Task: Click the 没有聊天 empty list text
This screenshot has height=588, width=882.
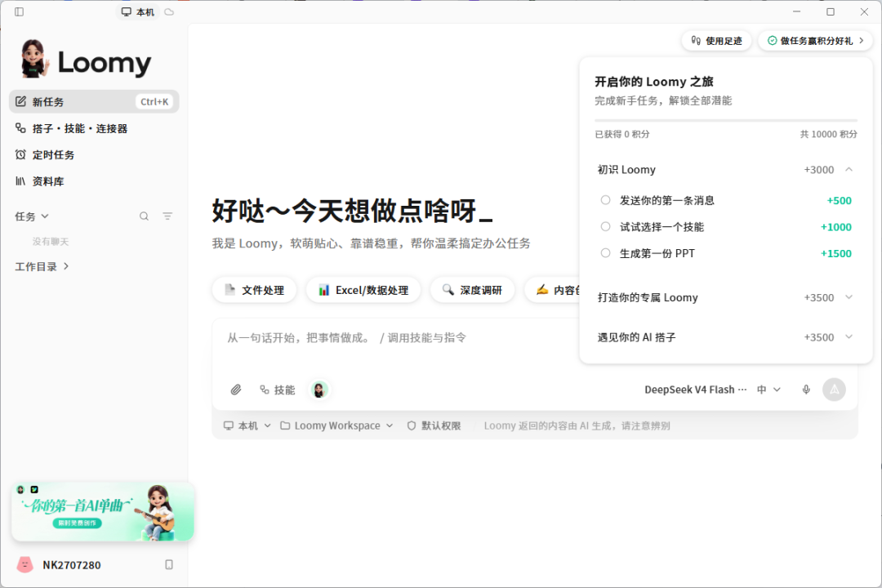Action: (50, 242)
